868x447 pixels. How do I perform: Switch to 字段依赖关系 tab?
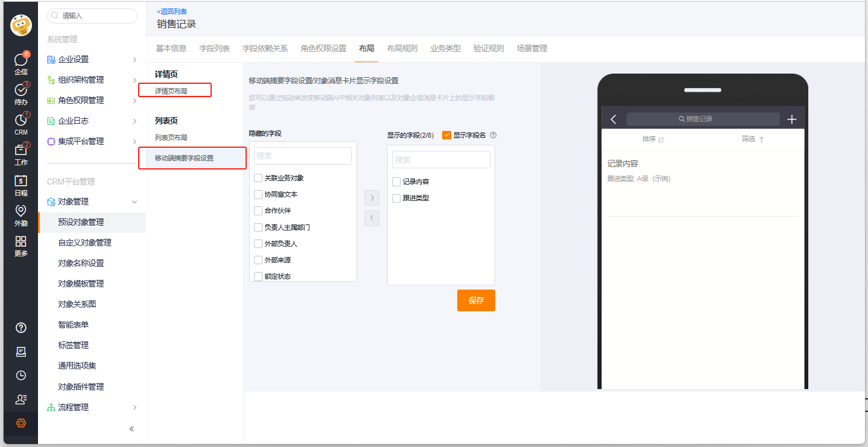click(x=265, y=48)
